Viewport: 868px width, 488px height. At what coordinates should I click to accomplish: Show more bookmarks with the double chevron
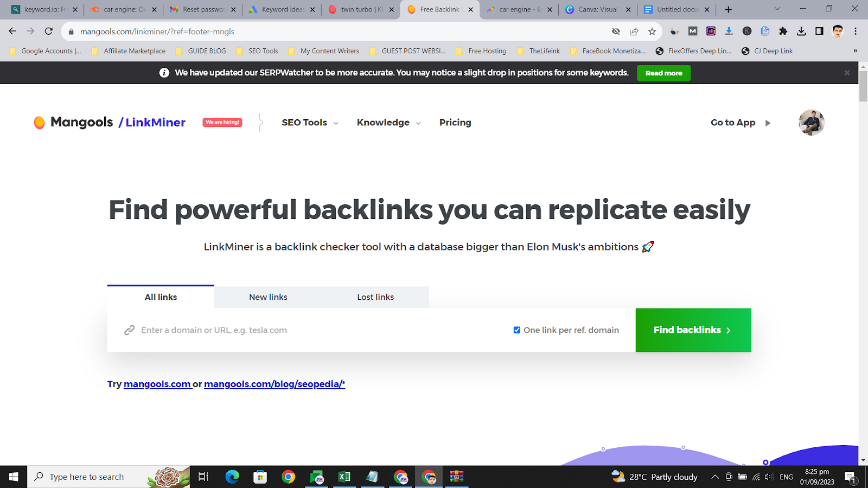pyautogui.click(x=855, y=51)
